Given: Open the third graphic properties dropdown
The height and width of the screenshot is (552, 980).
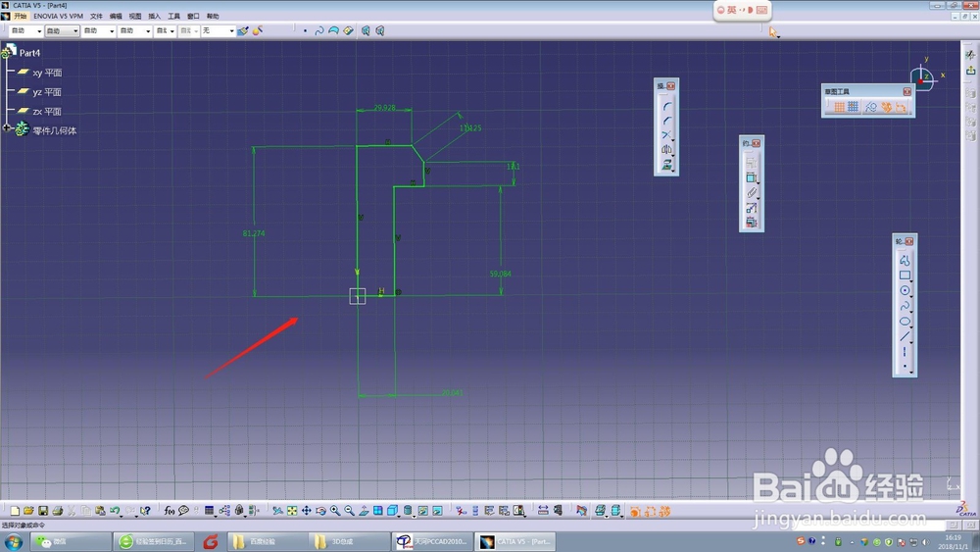Looking at the screenshot, I should tap(99, 30).
